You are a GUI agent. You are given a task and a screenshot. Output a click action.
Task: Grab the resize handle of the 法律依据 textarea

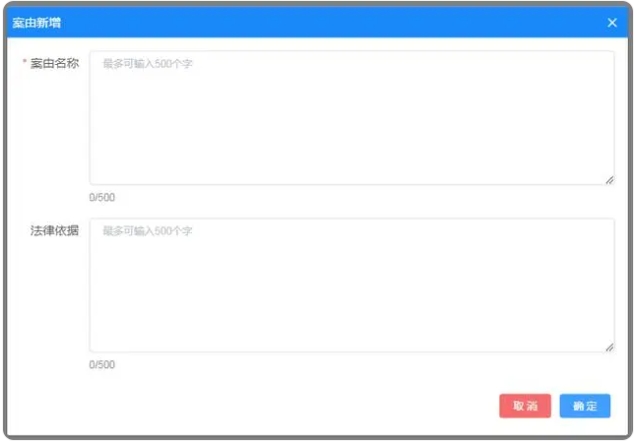pos(609,347)
